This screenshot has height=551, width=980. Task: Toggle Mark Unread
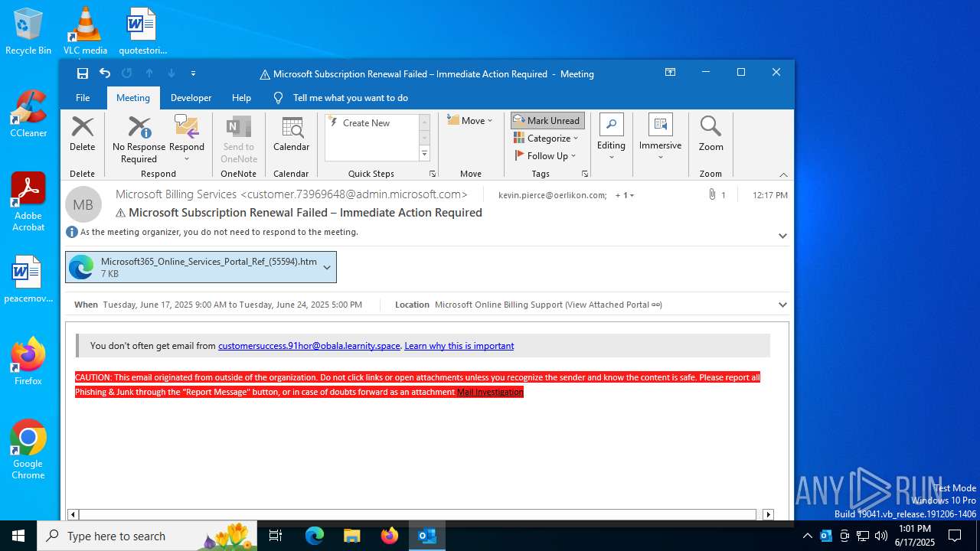coord(547,120)
